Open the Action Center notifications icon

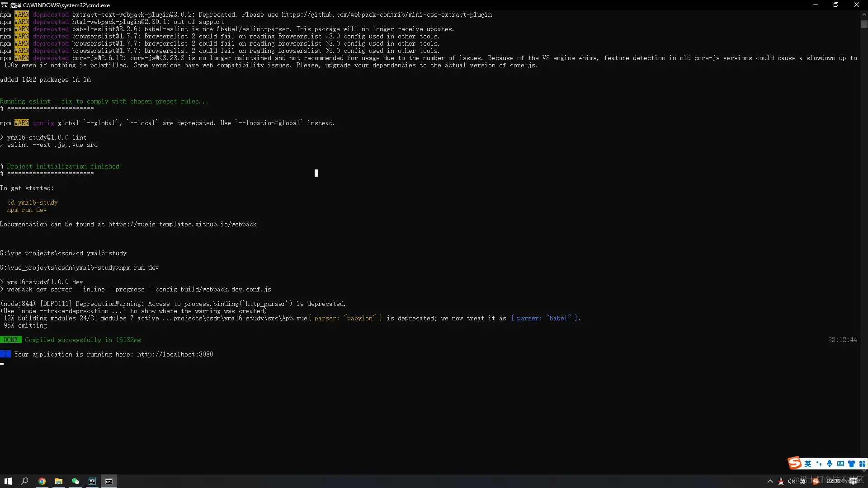pyautogui.click(x=853, y=481)
